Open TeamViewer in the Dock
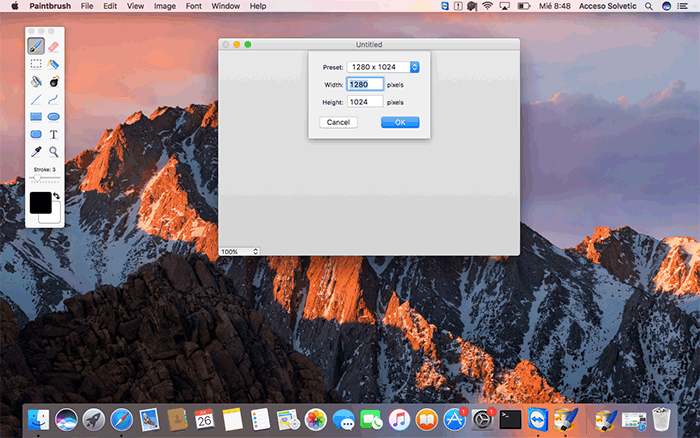Viewport: 700px width, 438px height. [538, 420]
